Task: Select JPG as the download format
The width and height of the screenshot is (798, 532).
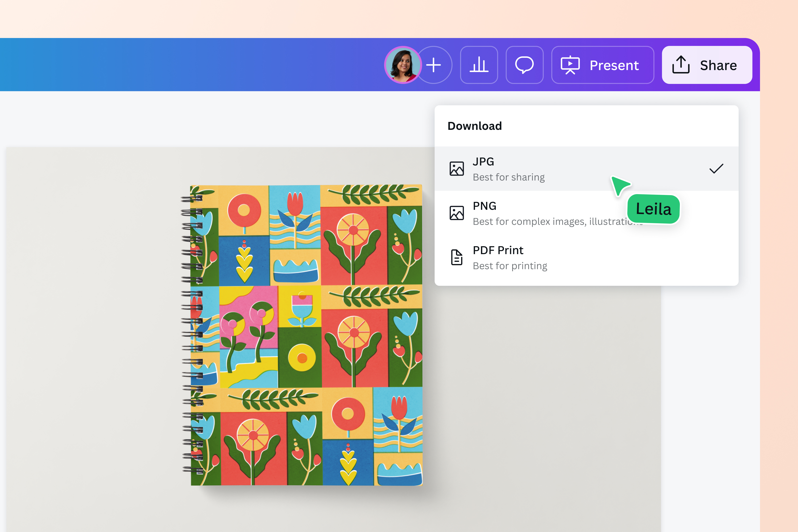Action: (483, 162)
